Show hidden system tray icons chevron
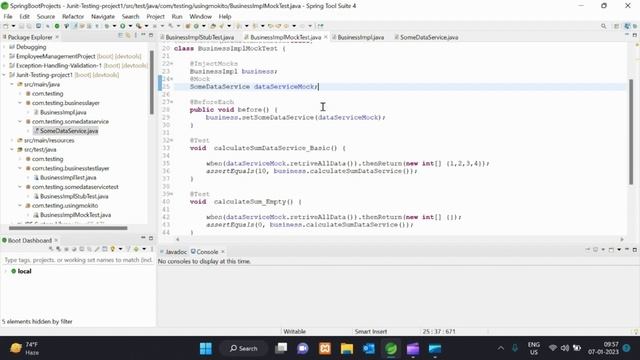This screenshot has height=360, width=640. 501,348
